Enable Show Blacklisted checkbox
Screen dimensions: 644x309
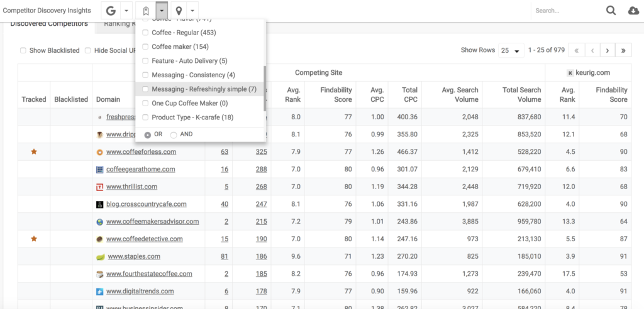coord(23,50)
